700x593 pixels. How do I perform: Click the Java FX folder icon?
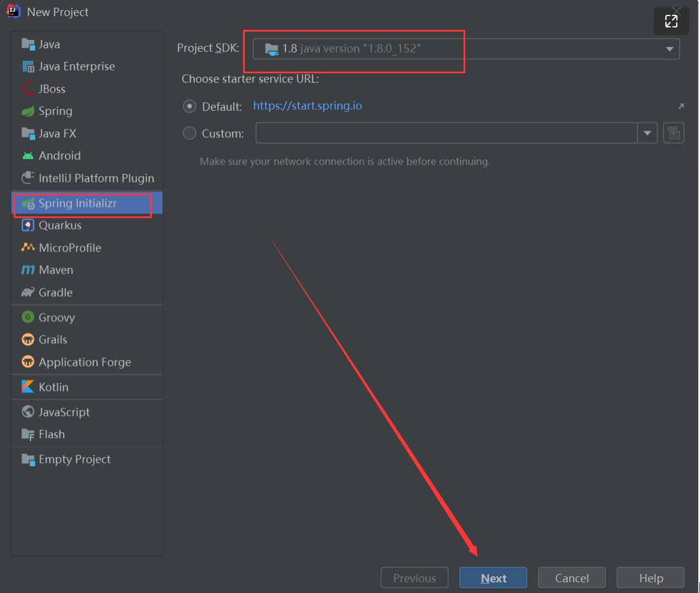tap(28, 133)
